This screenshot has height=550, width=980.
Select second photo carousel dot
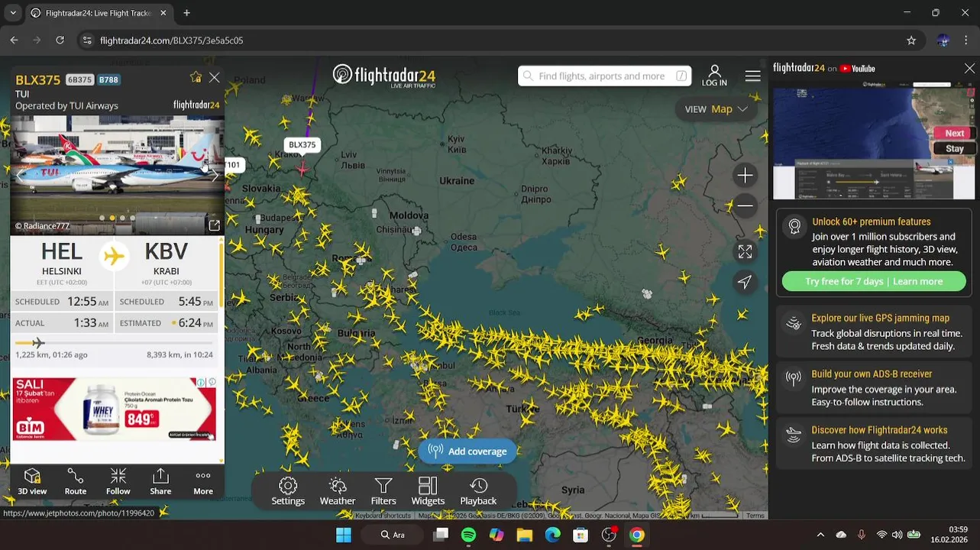[112, 218]
